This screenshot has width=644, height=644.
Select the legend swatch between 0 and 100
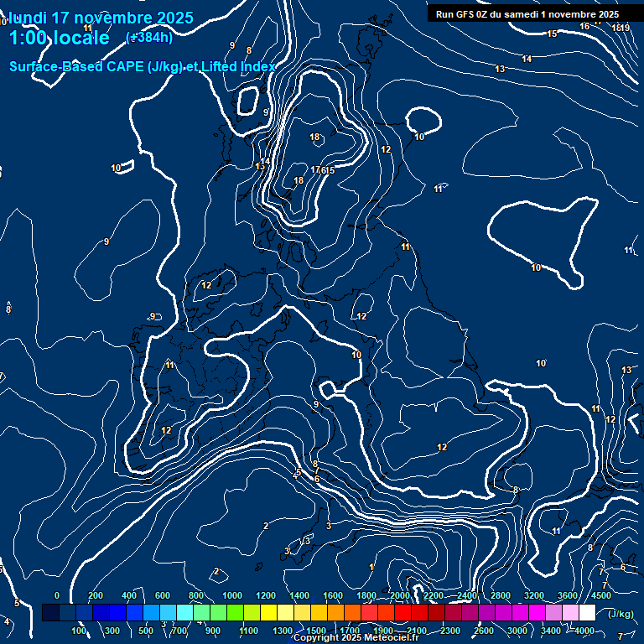tap(67, 612)
